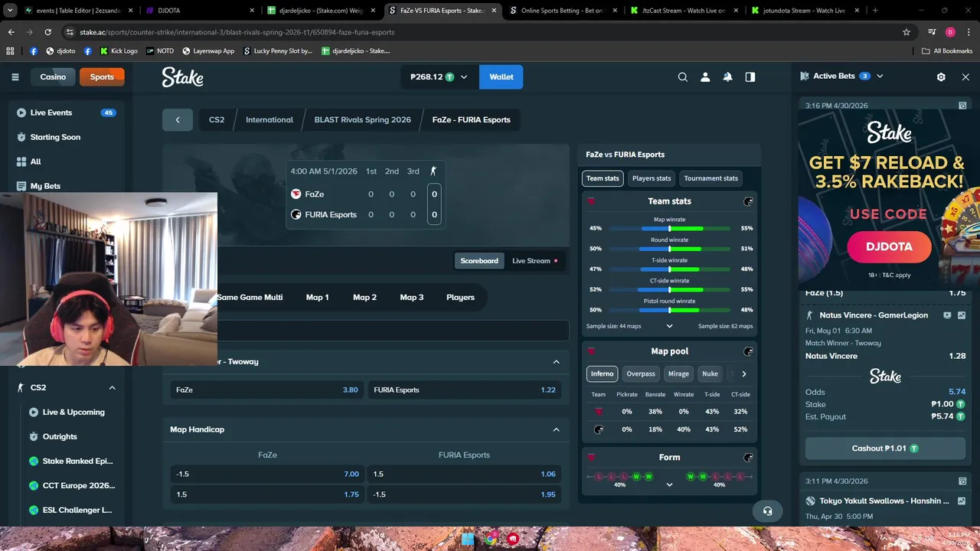Select the Live Stream view toggle
Screen dimensions: 980x551
534,261
